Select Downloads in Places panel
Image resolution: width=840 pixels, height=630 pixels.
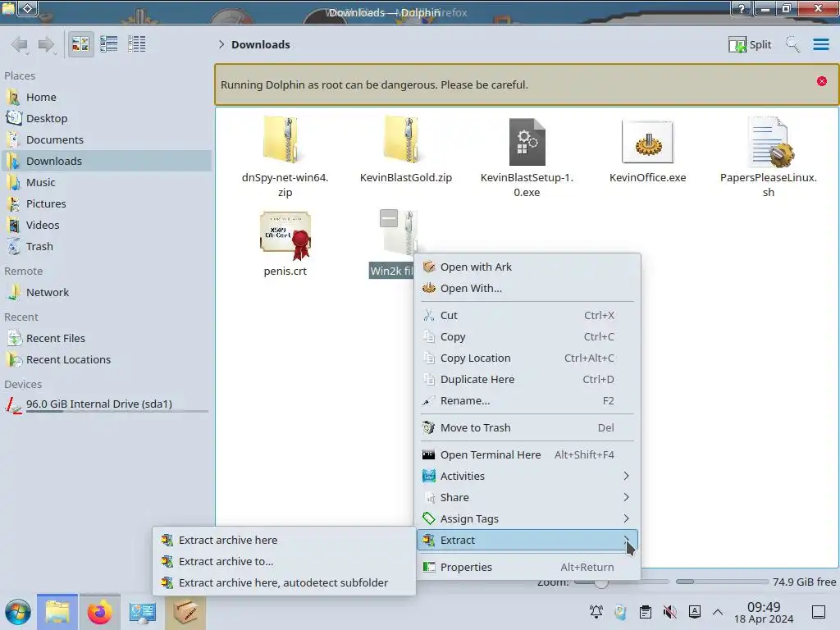(106, 162)
